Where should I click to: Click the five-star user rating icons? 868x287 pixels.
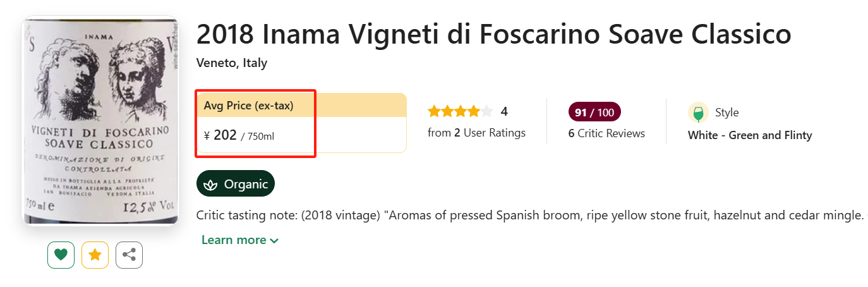[x=460, y=112]
